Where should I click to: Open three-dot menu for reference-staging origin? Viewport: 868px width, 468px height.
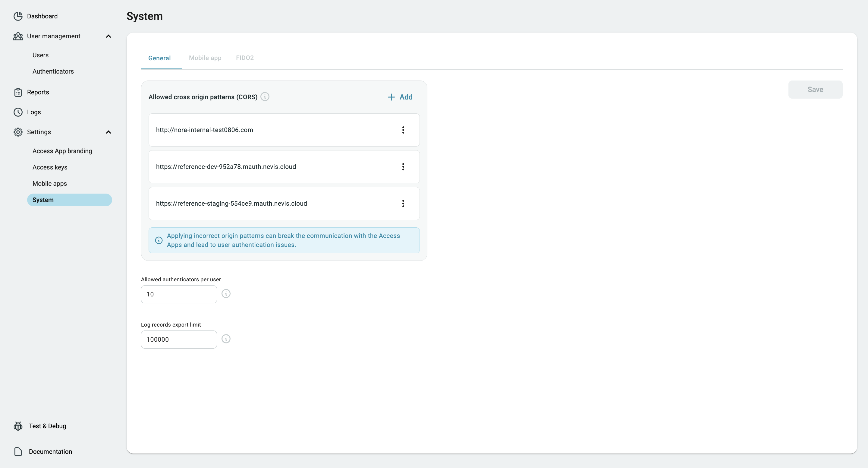point(403,203)
